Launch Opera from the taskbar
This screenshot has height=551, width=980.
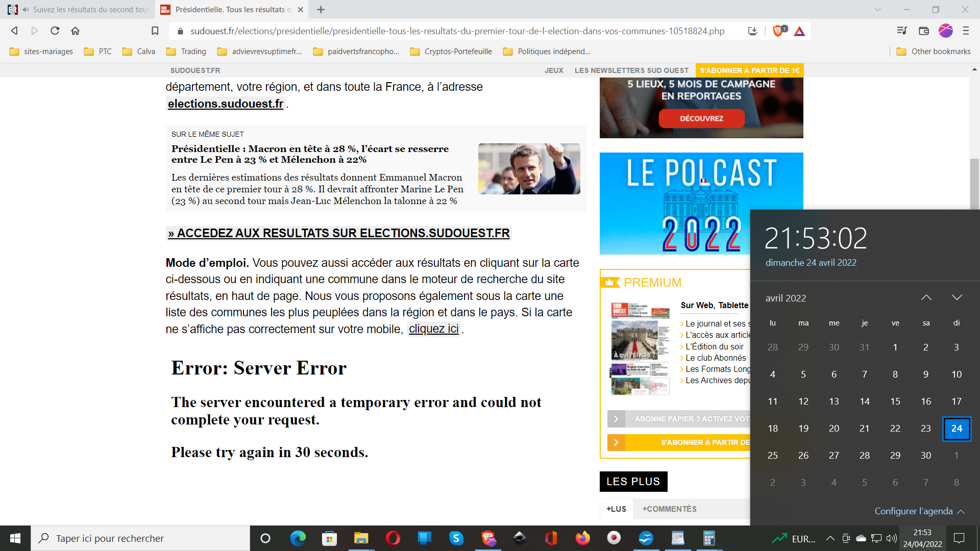coord(393,538)
